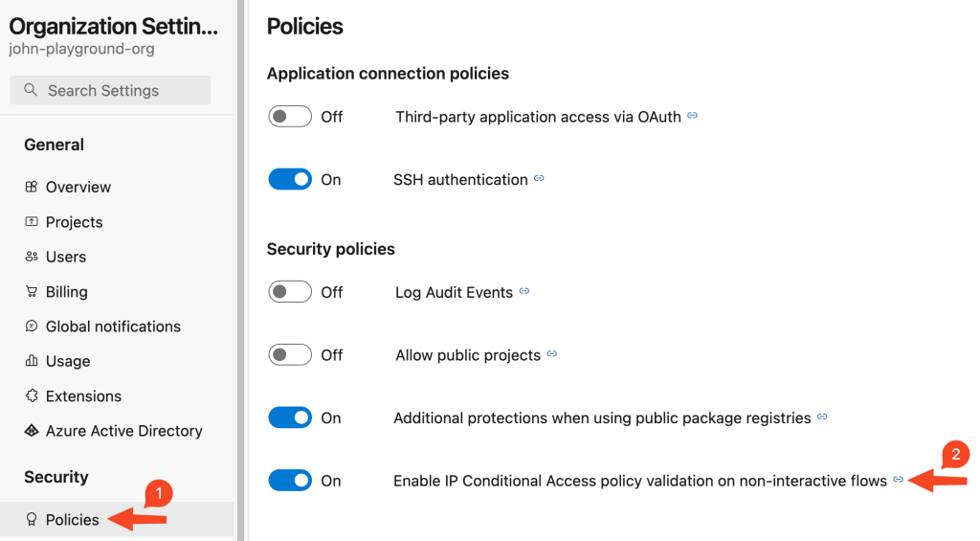Enable Third-party application access via OAuth
The height and width of the screenshot is (541, 980).
tap(290, 117)
